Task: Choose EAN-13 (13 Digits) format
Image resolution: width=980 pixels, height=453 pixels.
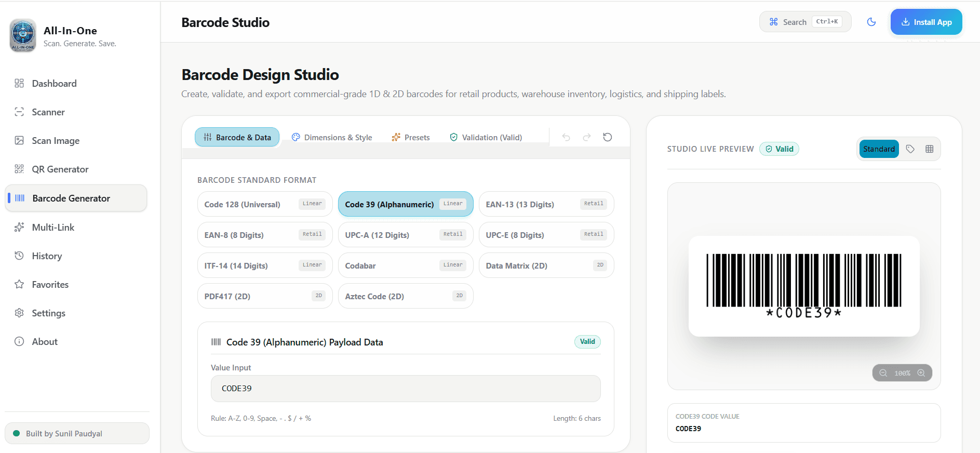Action: click(x=546, y=204)
